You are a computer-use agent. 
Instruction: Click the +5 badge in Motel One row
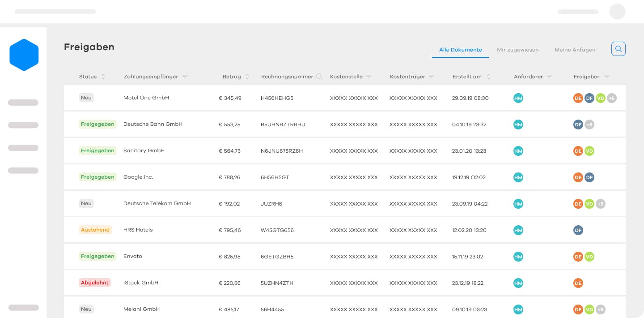tap(611, 98)
